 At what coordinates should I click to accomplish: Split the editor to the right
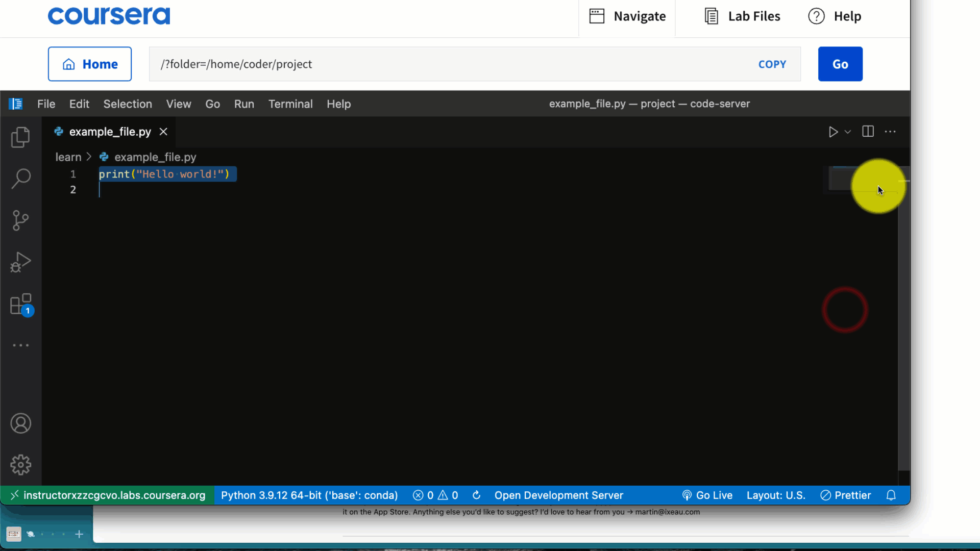tap(868, 132)
